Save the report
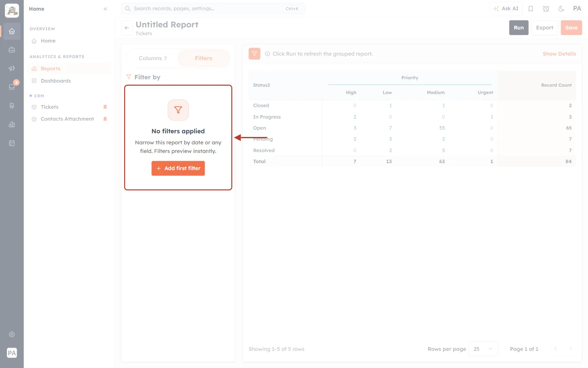Screen dimensions: 588x368 (x=571, y=28)
